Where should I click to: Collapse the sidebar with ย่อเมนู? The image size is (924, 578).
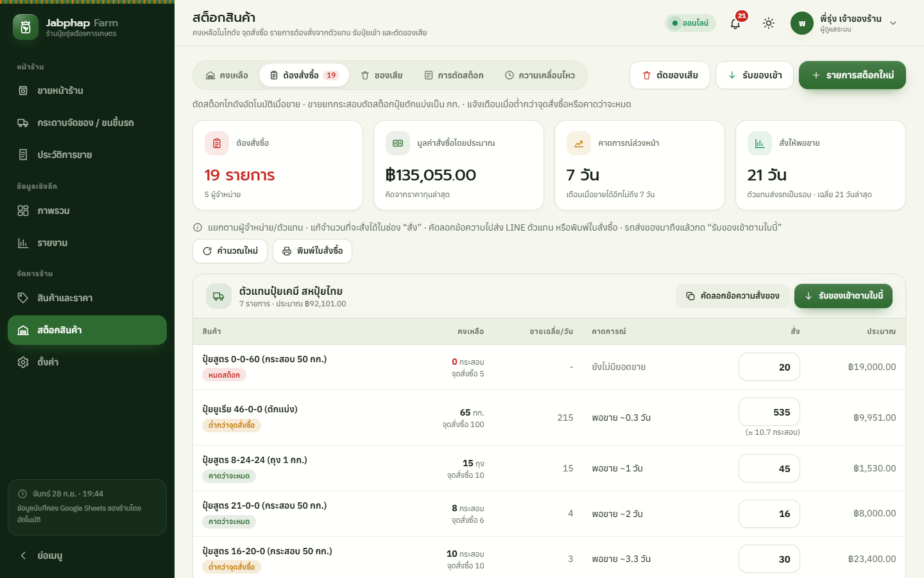[x=87, y=556]
